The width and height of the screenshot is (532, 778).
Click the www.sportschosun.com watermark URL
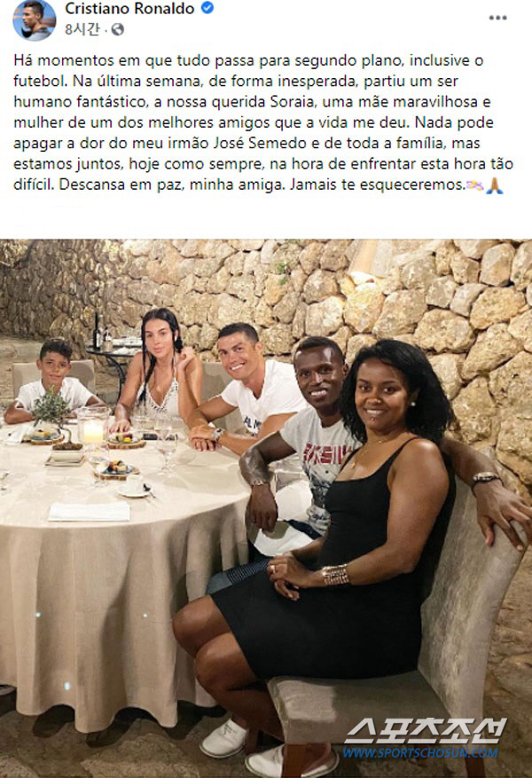point(420,752)
